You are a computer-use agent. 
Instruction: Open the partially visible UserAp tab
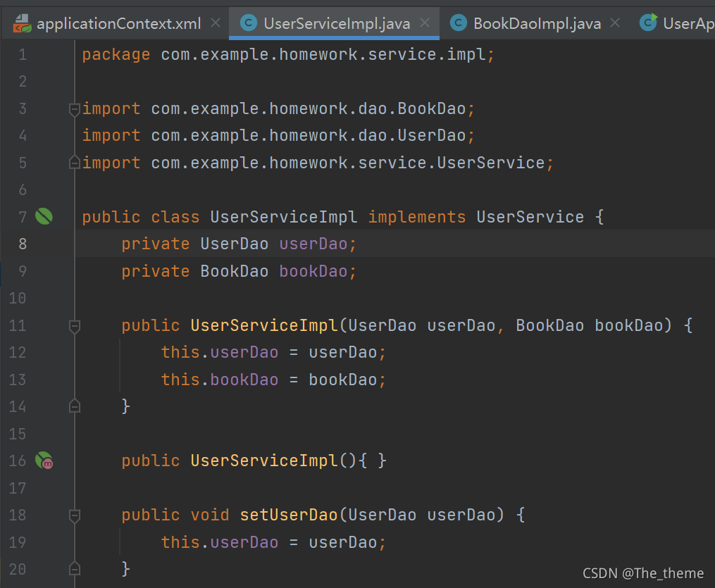pyautogui.click(x=677, y=23)
